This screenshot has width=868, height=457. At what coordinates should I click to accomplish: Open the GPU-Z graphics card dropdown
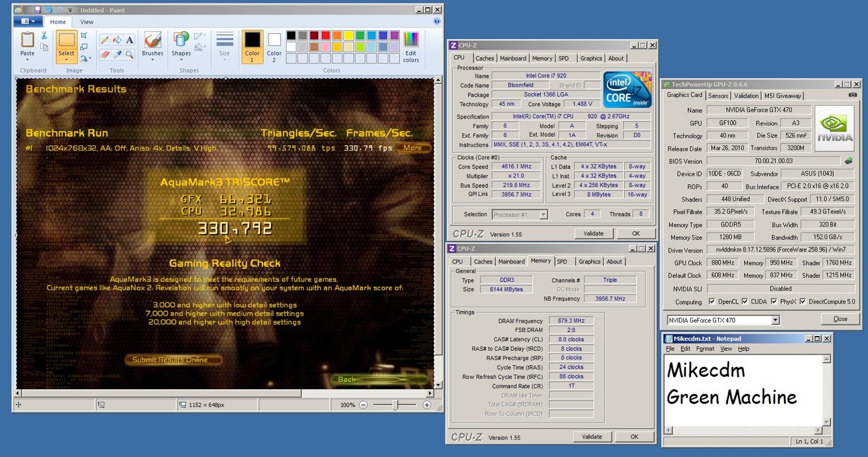(x=775, y=320)
